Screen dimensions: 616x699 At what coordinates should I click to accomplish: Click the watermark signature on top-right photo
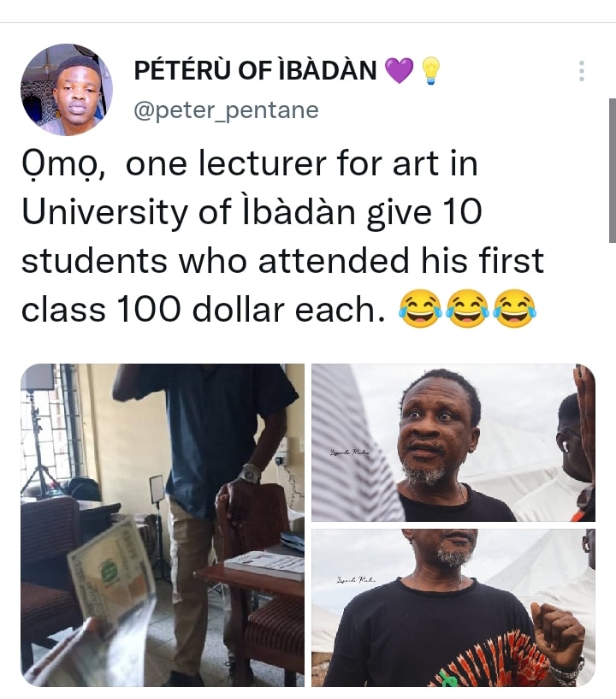click(349, 453)
